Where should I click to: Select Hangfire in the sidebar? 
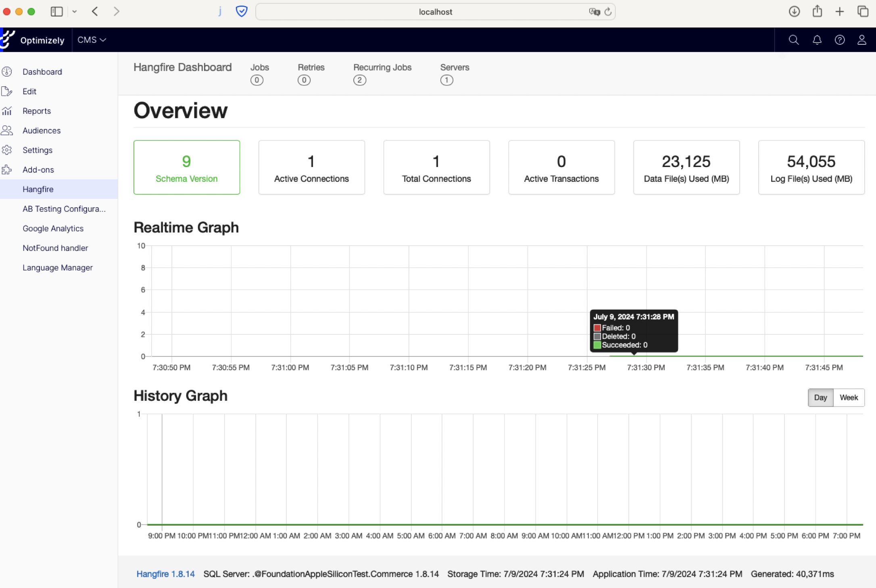59,189
